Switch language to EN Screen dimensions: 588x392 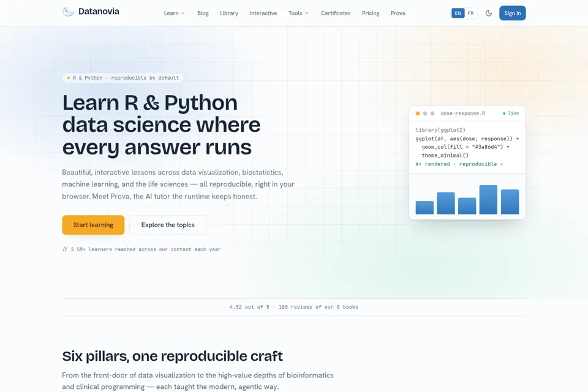pyautogui.click(x=458, y=13)
